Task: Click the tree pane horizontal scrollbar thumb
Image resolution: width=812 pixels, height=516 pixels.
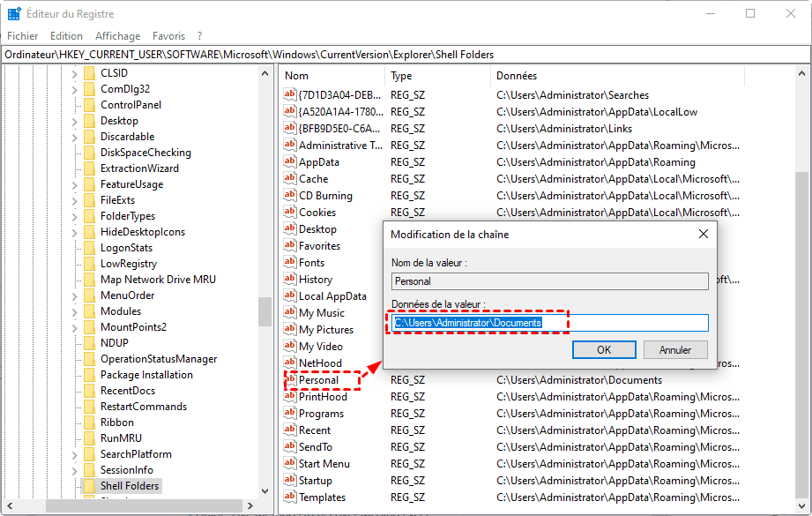Action: (x=144, y=505)
